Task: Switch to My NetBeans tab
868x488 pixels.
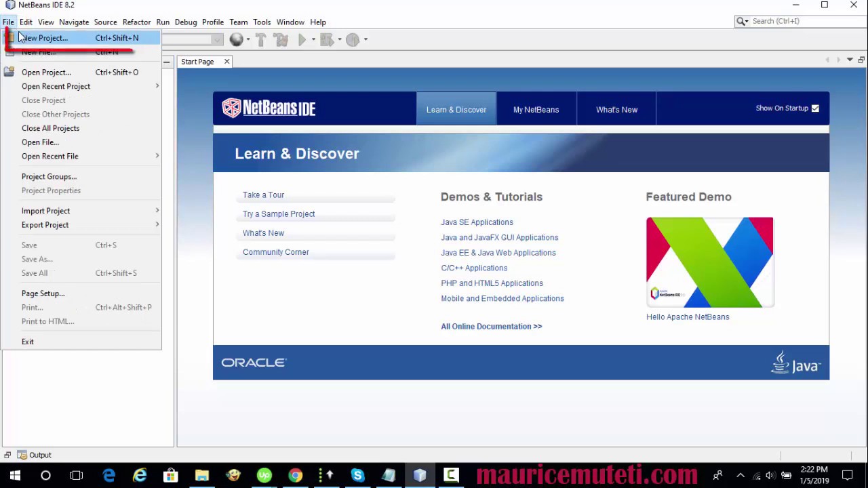Action: coord(536,109)
